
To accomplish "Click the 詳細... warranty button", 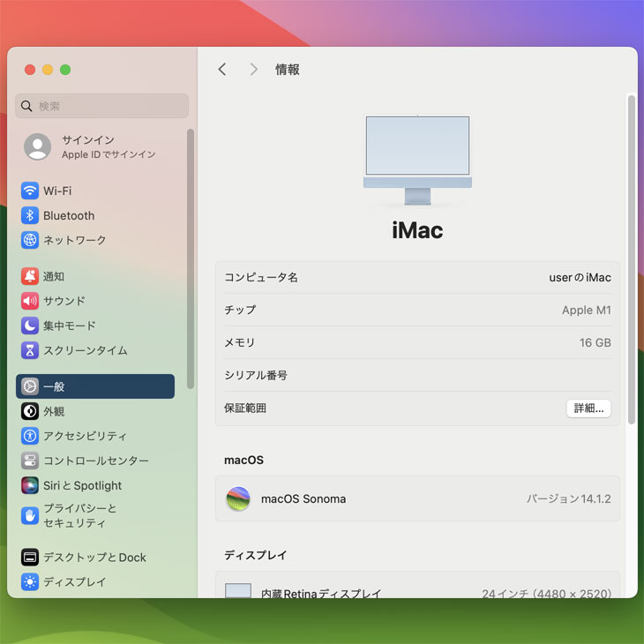I will pos(588,408).
